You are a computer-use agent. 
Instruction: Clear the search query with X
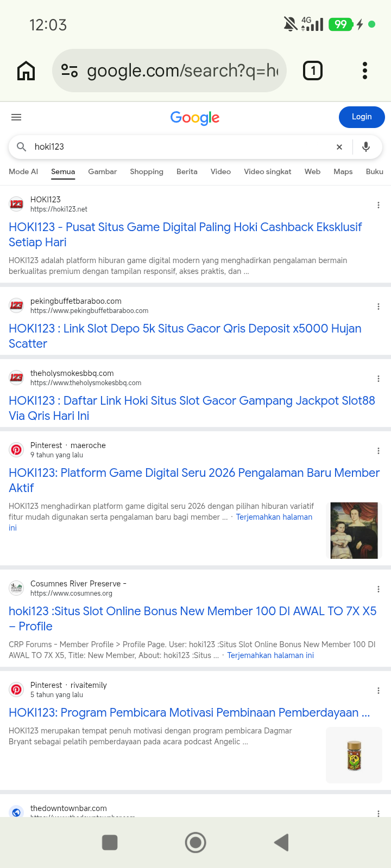339,147
